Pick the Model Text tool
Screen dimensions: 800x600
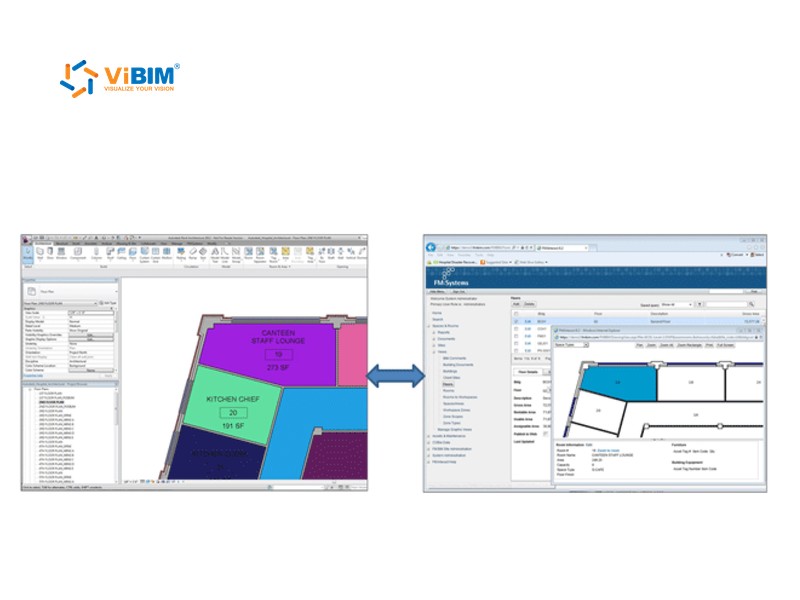click(215, 255)
